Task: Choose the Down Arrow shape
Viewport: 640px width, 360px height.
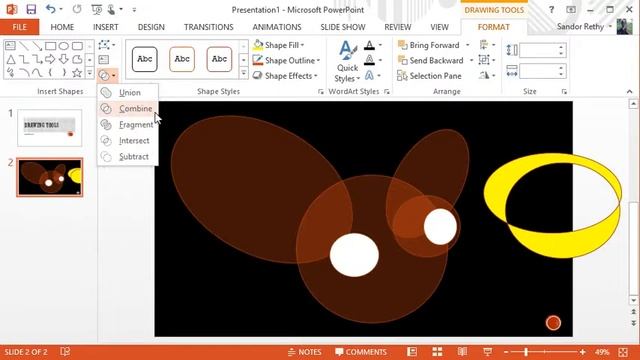Action: tap(64, 60)
